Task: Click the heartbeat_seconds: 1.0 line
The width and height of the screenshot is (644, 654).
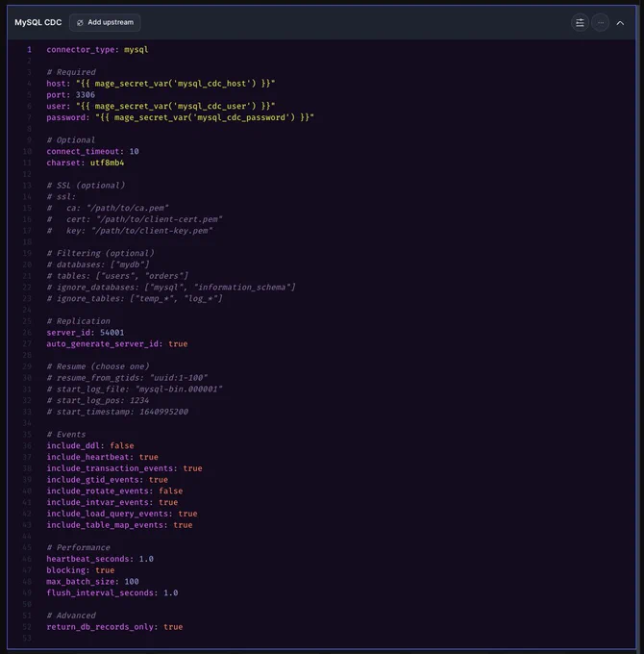Action: [x=100, y=559]
